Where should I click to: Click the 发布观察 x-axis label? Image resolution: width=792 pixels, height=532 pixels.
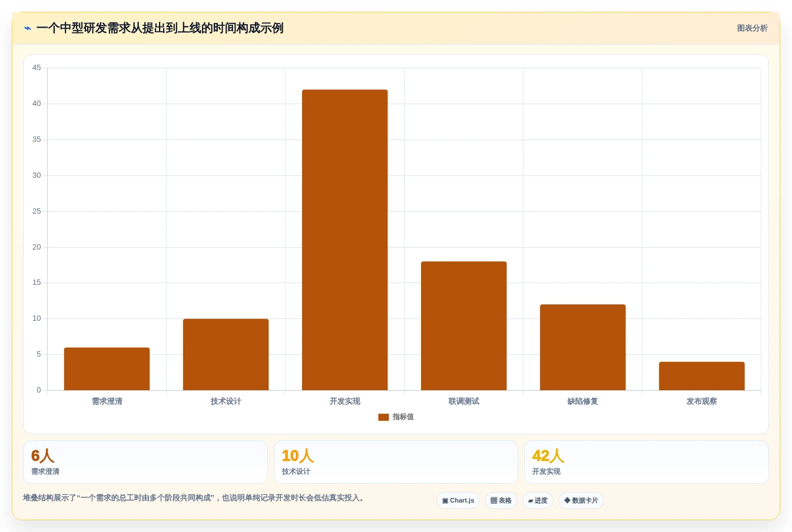pyautogui.click(x=702, y=401)
